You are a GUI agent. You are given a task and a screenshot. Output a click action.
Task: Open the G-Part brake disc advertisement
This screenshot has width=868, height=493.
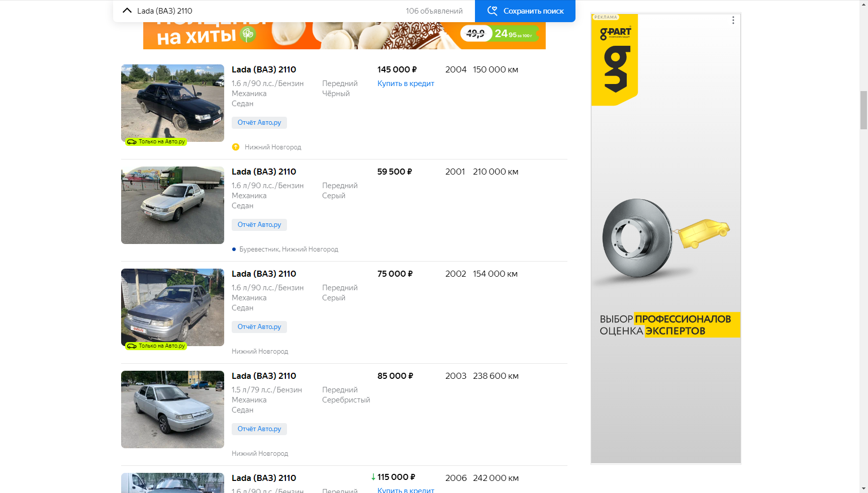(x=666, y=238)
